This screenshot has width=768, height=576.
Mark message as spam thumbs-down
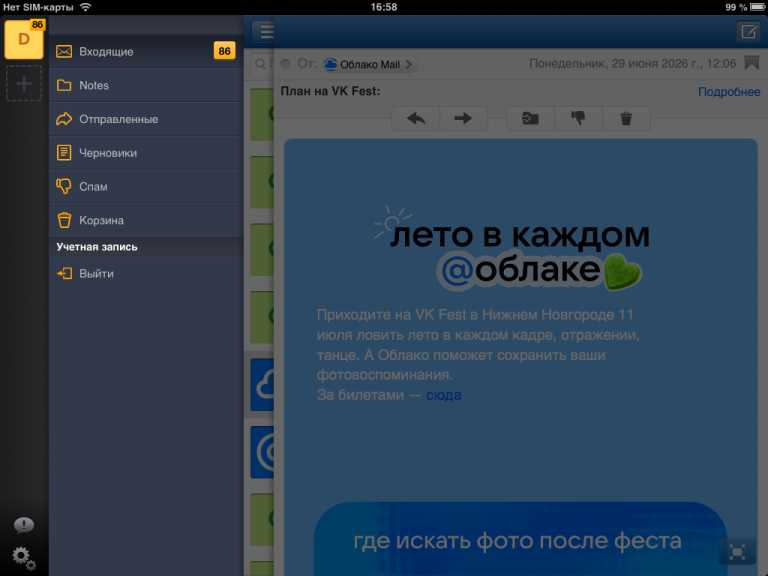578,119
